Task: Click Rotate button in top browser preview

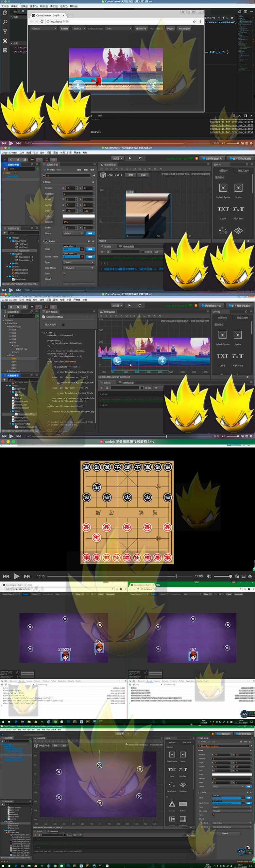Action: [x=64, y=29]
